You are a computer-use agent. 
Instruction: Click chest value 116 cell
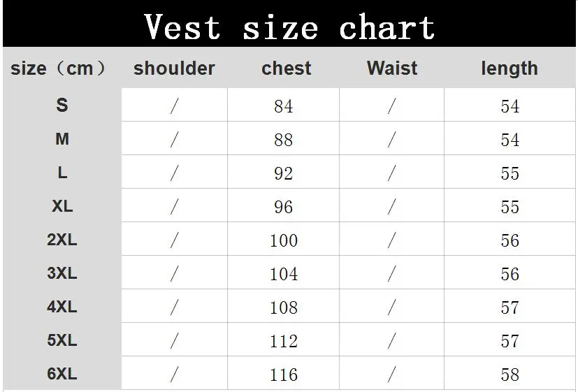click(x=283, y=375)
